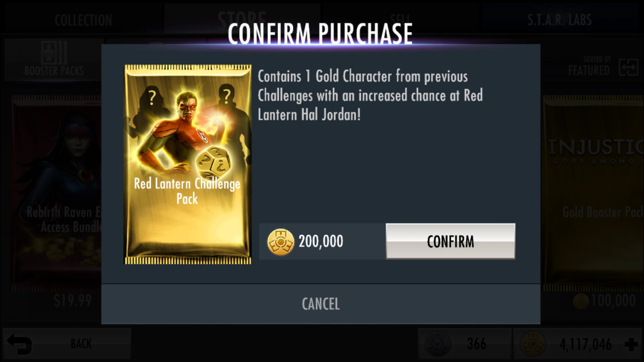This screenshot has width=644, height=362.
Task: Click the power credits coin icon at bottom
Action: click(533, 344)
